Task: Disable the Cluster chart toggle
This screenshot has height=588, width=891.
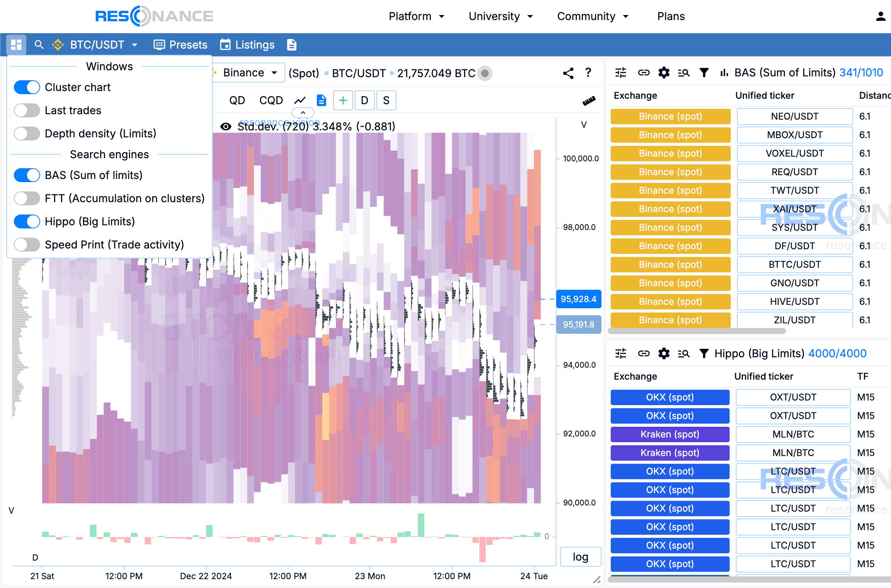Action: pos(27,87)
